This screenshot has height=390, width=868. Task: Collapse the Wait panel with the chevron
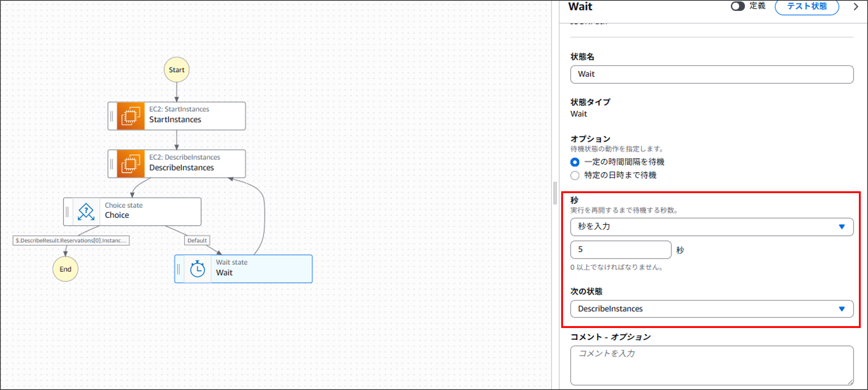(856, 6)
